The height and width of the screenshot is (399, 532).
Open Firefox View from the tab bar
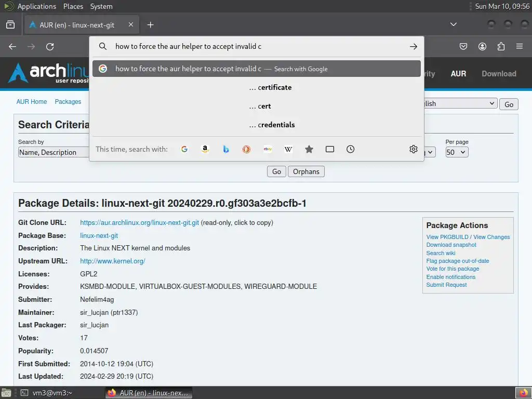[10, 25]
